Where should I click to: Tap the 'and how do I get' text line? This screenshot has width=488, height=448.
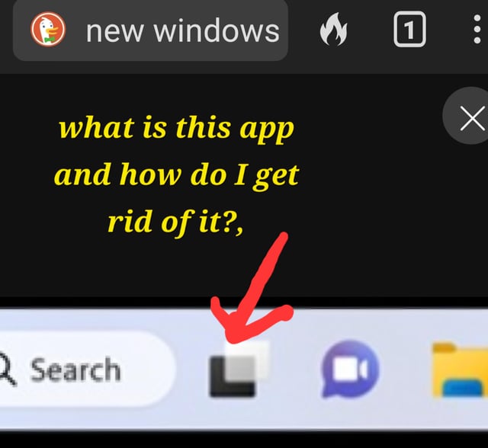(176, 175)
